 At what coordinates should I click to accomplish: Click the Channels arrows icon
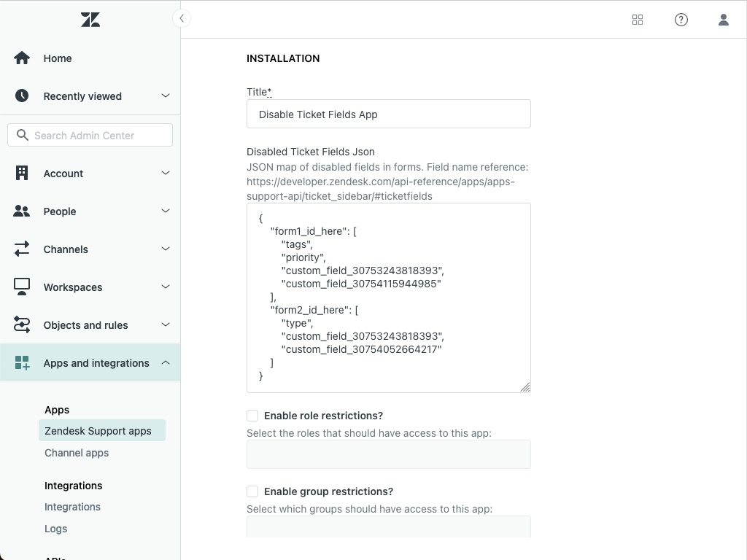pos(21,249)
